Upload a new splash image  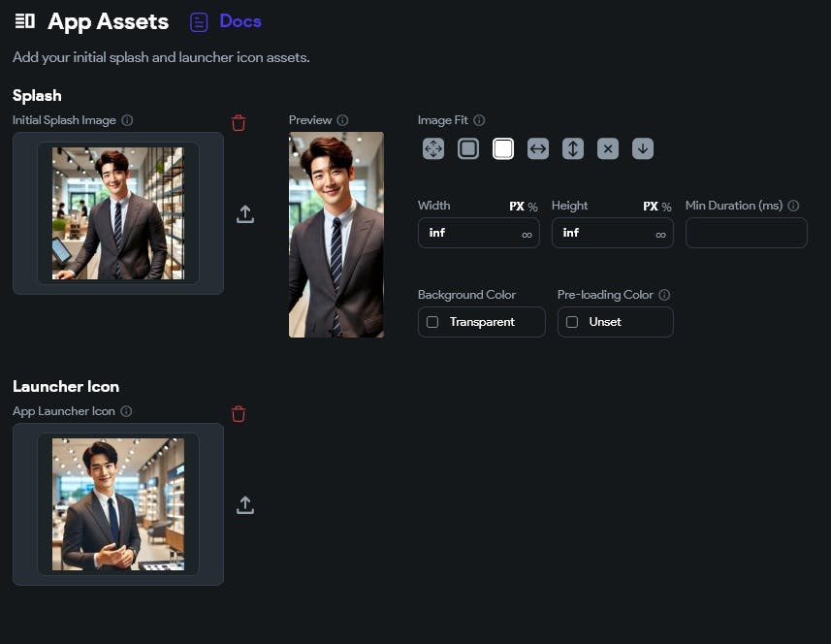pos(245,214)
